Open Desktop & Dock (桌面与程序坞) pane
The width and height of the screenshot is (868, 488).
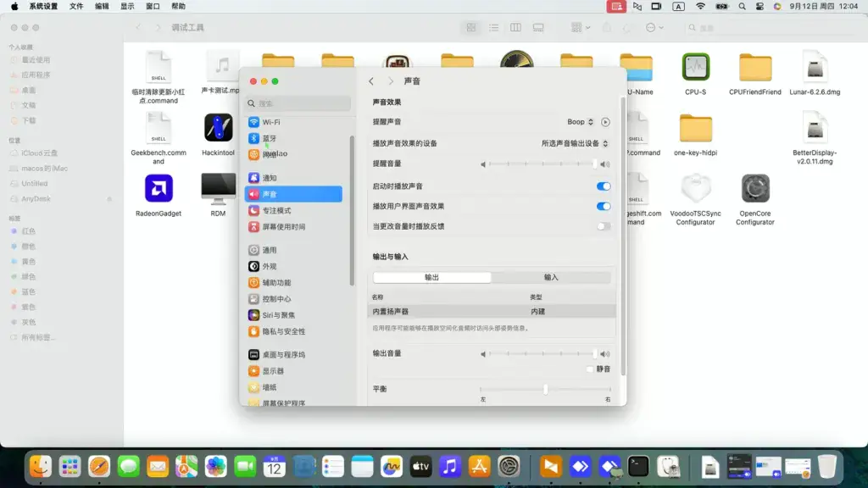point(292,355)
